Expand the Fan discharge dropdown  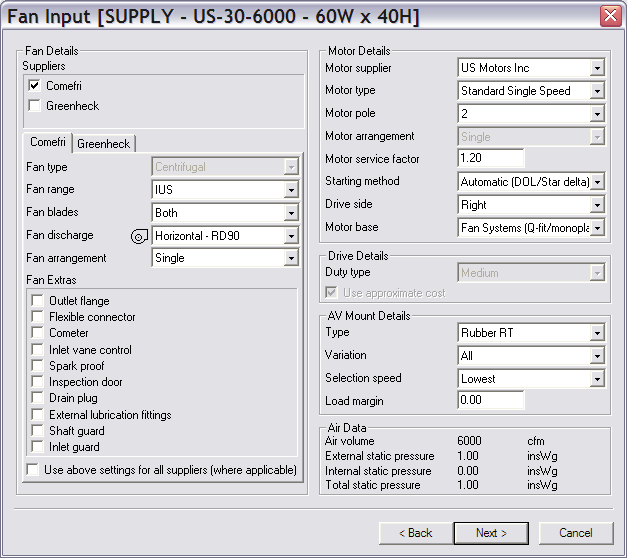291,236
